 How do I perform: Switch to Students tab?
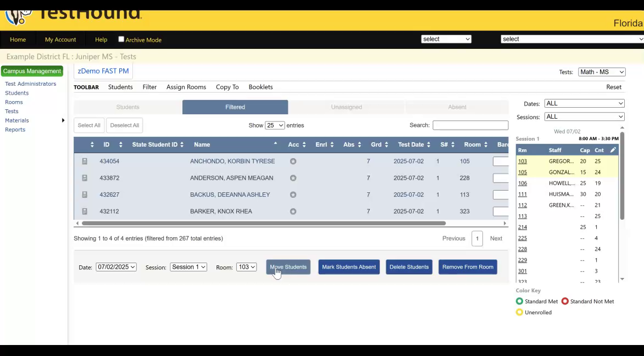pos(127,107)
